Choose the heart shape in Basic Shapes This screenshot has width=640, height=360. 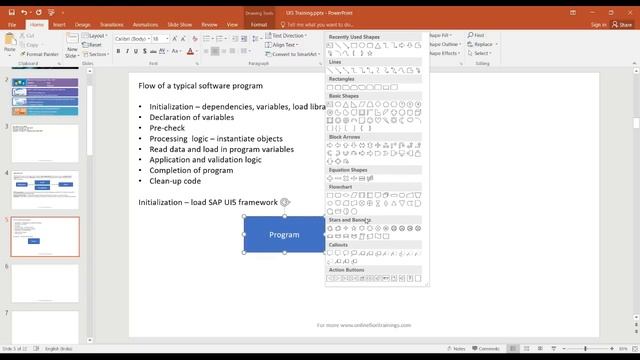[x=378, y=120]
